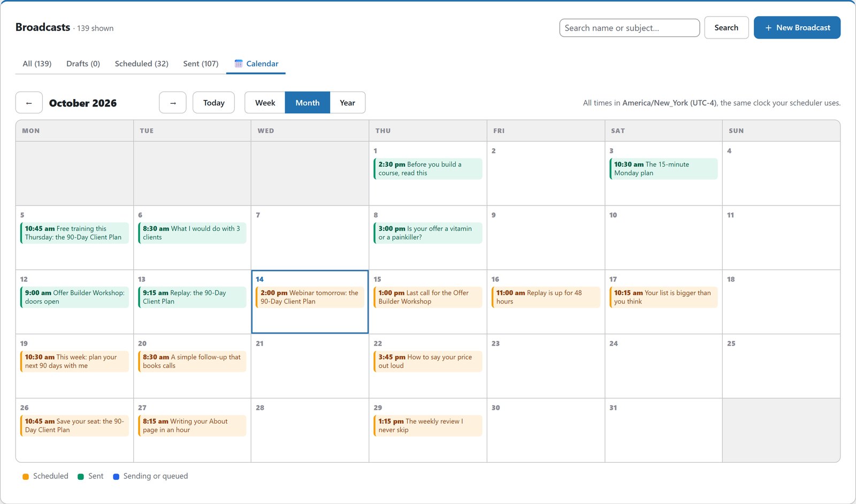Image resolution: width=856 pixels, height=504 pixels.
Task: Open 'How to say your price out loud'
Action: pyautogui.click(x=428, y=361)
